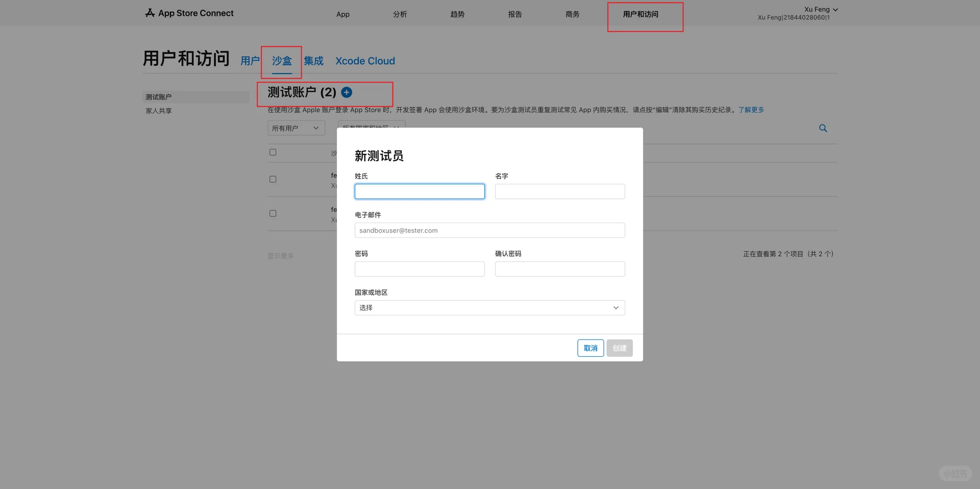Open the 所有国家和地区 filter dropdown
Viewport: 980px width, 489px height.
pos(371,128)
